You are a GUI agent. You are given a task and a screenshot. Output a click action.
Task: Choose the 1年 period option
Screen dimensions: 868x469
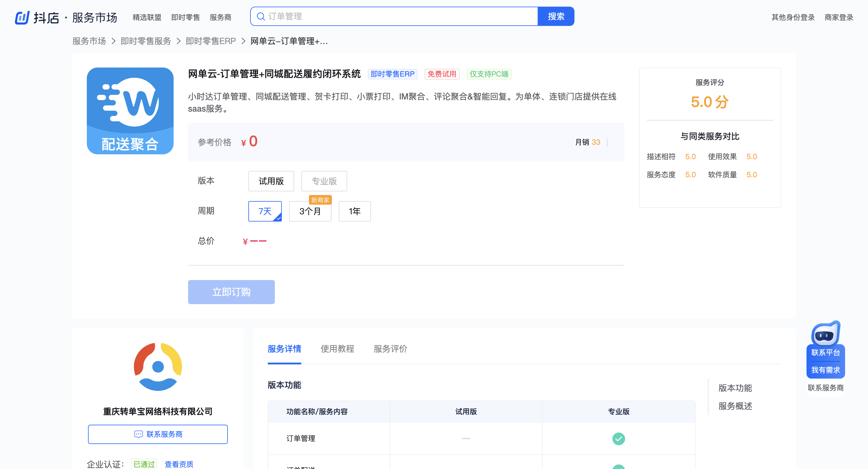[x=354, y=211]
